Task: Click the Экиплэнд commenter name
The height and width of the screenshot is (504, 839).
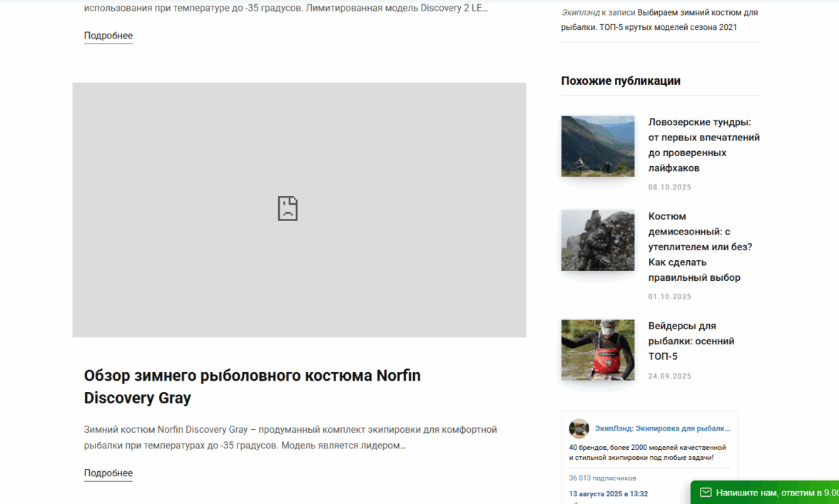Action: pos(579,13)
